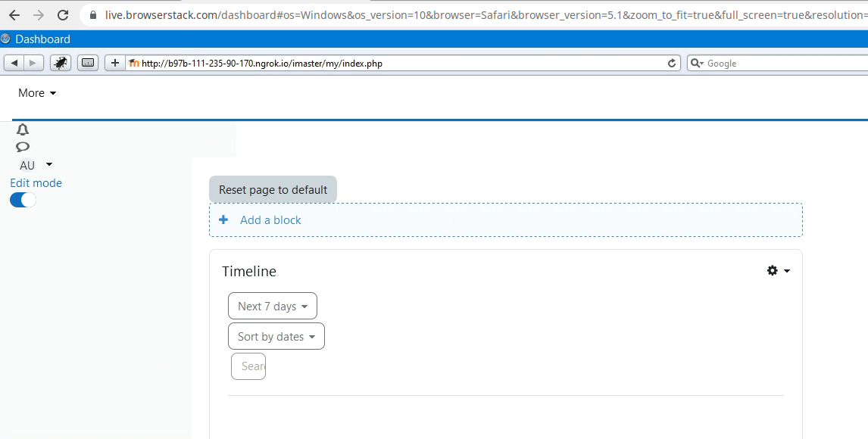Click the Chrome back arrow
Image resolution: width=868 pixels, height=439 pixels.
tap(14, 15)
